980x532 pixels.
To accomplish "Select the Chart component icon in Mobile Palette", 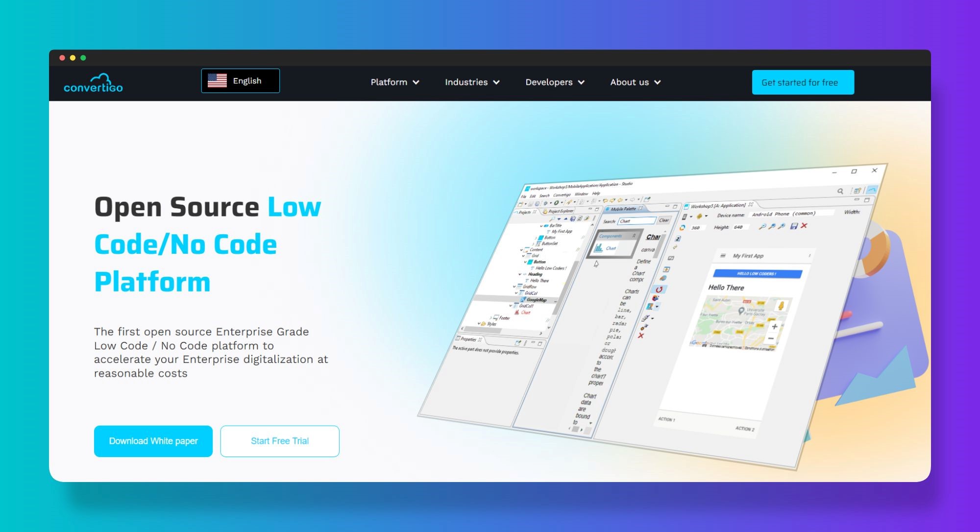I will coord(599,248).
